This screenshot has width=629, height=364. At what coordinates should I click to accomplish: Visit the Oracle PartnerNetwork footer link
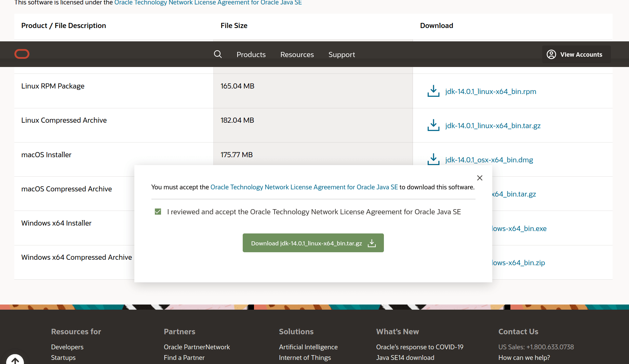pyautogui.click(x=197, y=347)
